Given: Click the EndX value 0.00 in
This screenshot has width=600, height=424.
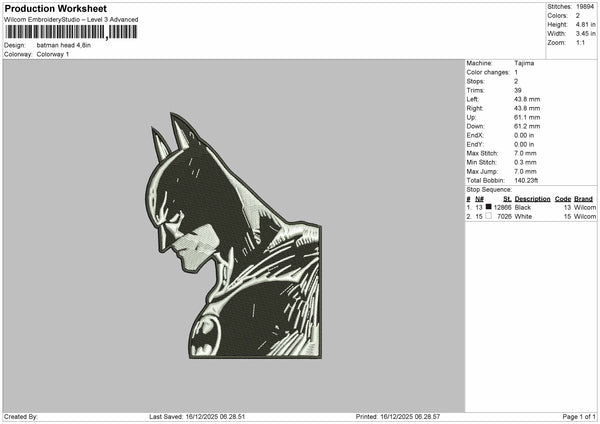Looking at the screenshot, I should click(x=524, y=135).
